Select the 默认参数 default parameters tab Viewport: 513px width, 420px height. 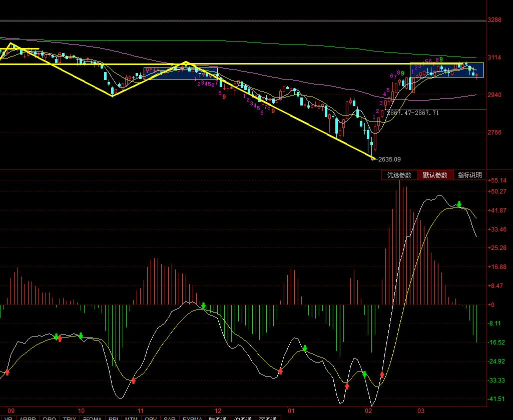pyautogui.click(x=435, y=175)
